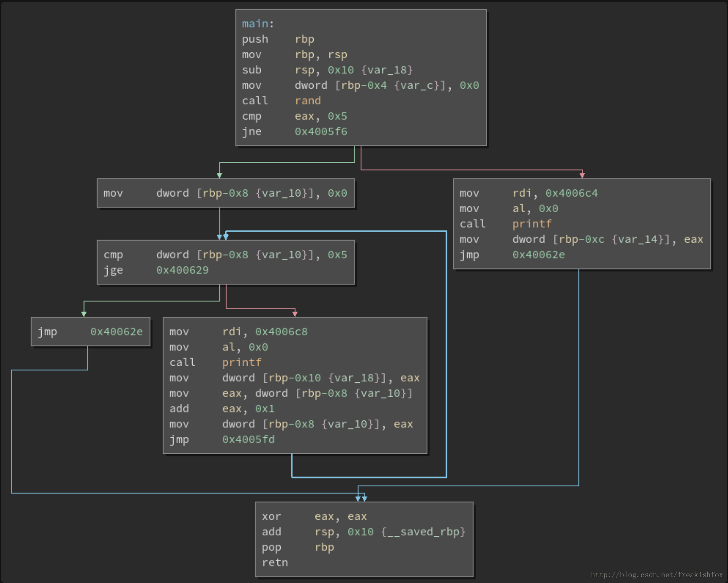Select the push rbp instruction
Screen dimensions: 728x583
[278, 39]
